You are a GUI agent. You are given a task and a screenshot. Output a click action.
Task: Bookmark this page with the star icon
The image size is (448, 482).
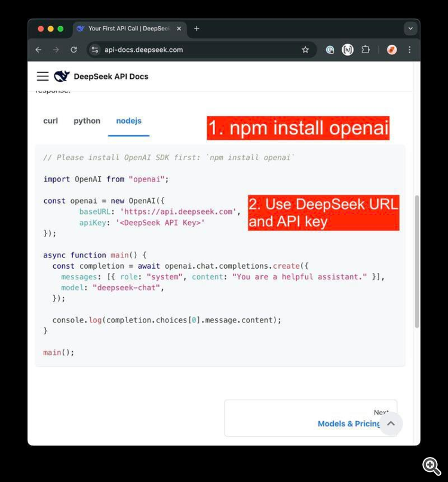click(x=305, y=50)
